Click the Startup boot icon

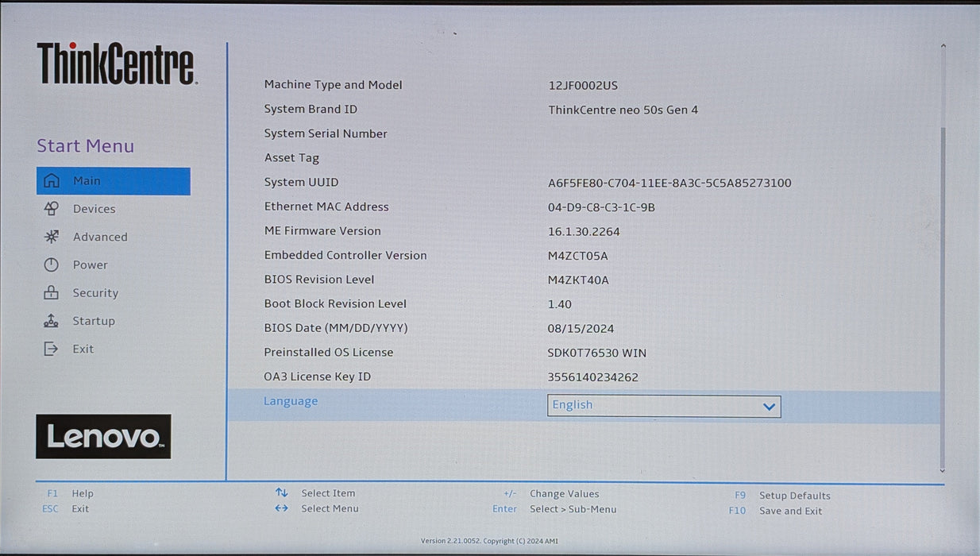52,321
